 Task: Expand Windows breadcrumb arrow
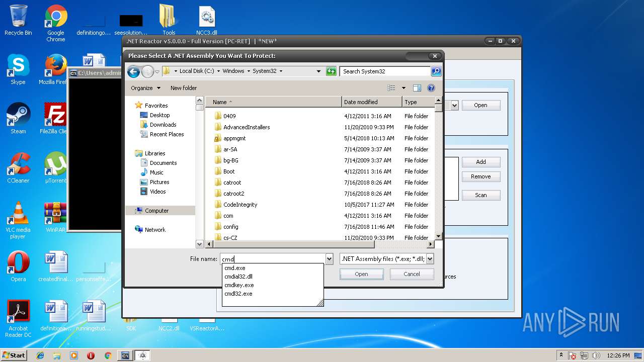click(x=248, y=71)
